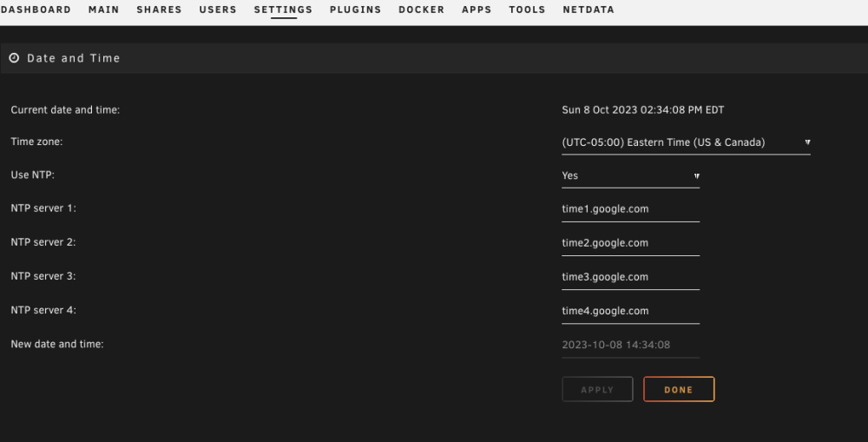
Task: Open the Time zone dropdown
Action: (686, 142)
